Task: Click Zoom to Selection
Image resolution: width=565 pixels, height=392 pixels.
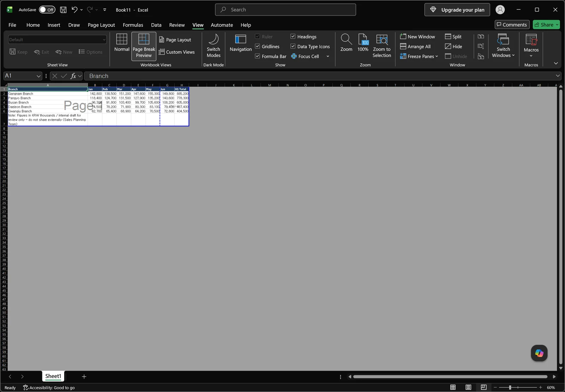Action: [382, 46]
